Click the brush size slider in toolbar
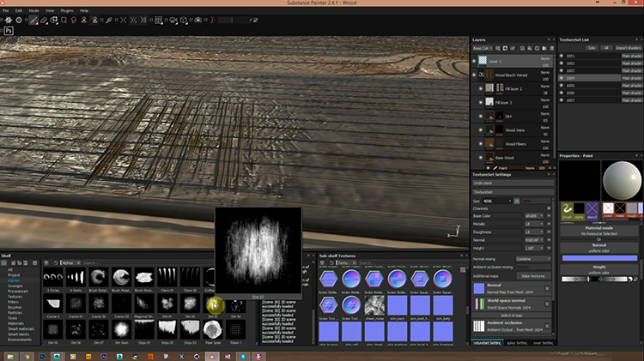The height and width of the screenshot is (361, 644). 235,20
